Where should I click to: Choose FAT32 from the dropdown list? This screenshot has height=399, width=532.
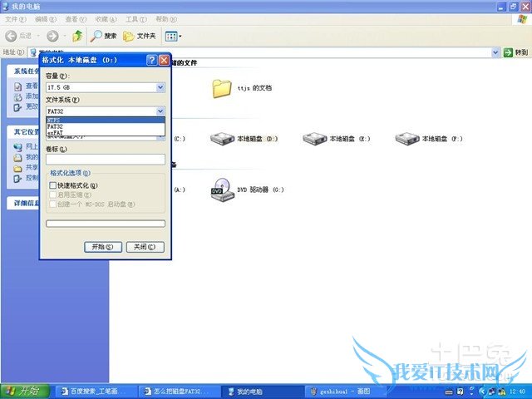(106, 126)
